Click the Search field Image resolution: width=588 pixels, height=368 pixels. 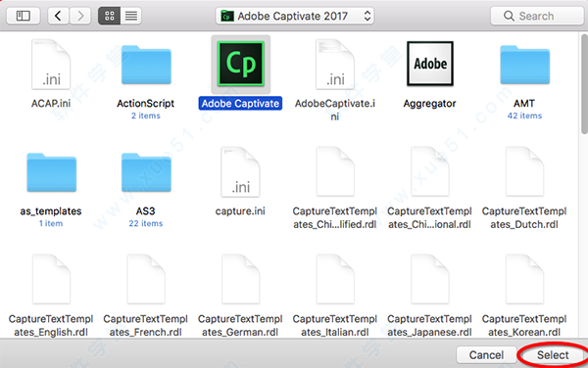(537, 16)
